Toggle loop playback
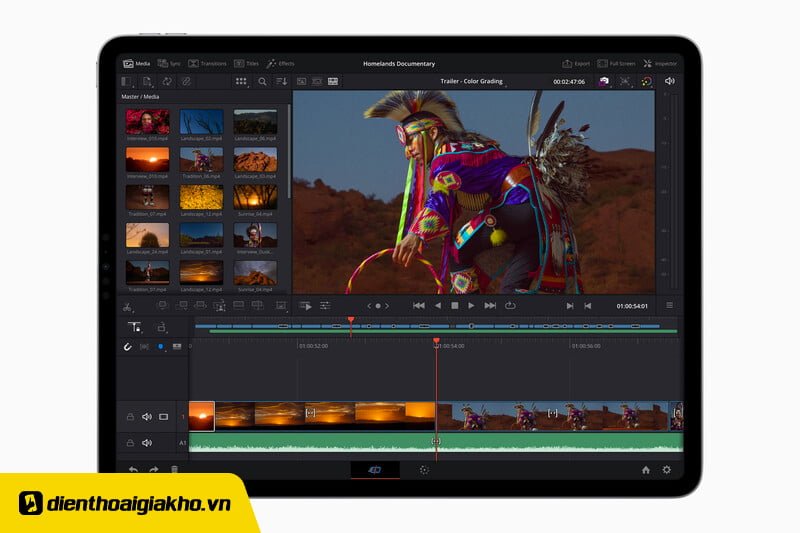Viewport: 800px width, 533px height. coord(510,305)
